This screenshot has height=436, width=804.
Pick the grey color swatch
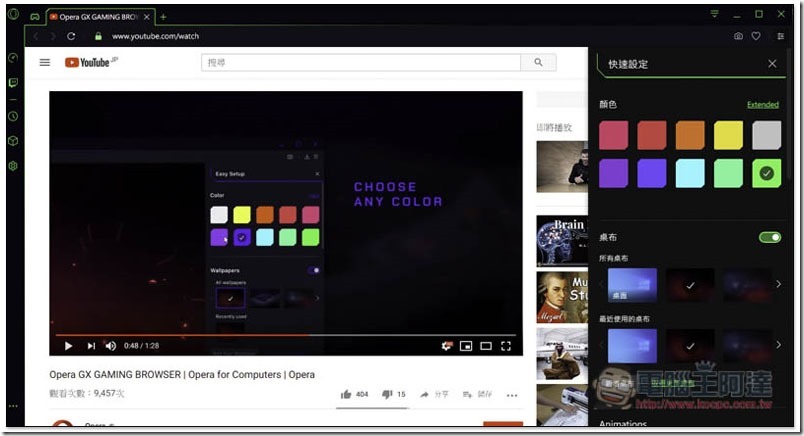point(767,135)
